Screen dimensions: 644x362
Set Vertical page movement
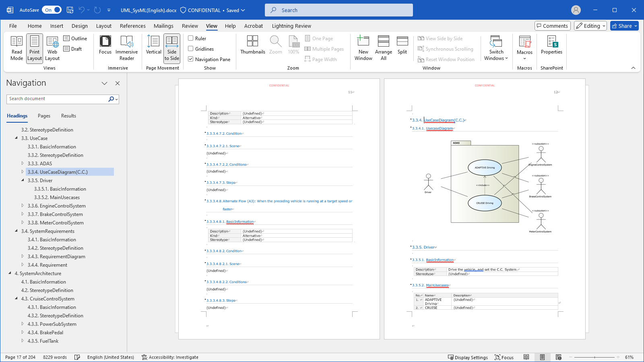tap(153, 45)
